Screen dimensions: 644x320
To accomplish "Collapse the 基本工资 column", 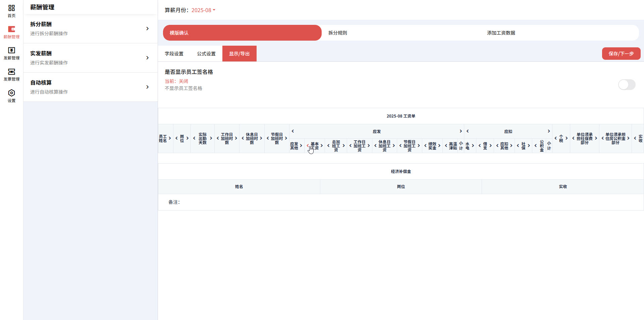I will pyautogui.click(x=308, y=145).
